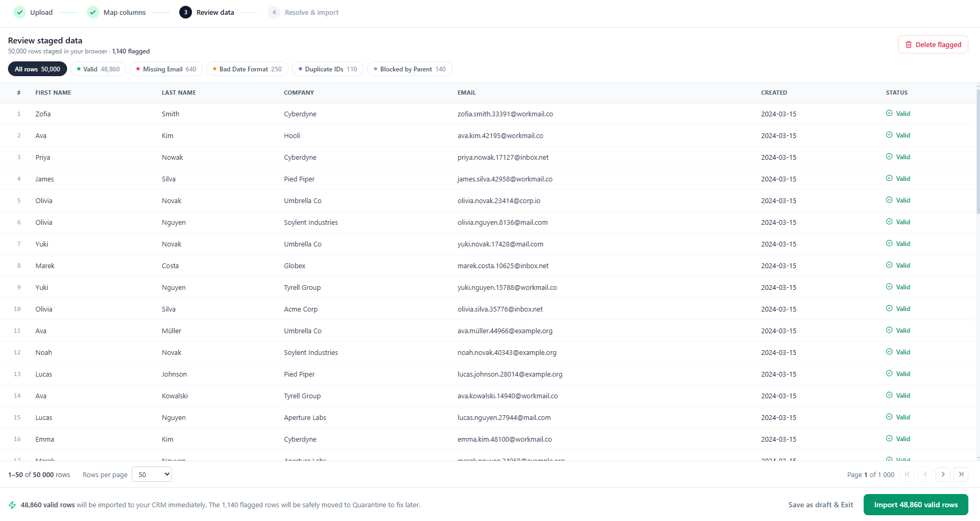Click Valid check icon for Zofia Smith
The image size is (980, 521).
[889, 113]
